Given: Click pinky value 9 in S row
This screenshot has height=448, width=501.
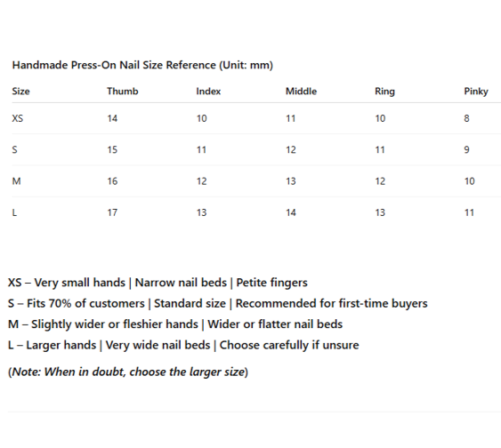Looking at the screenshot, I should (x=466, y=149).
